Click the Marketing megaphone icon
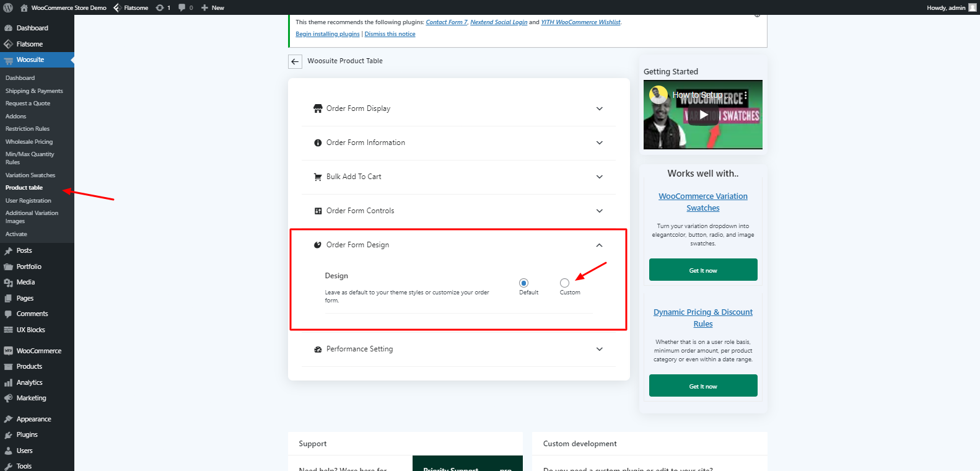The height and width of the screenshot is (471, 980). click(8, 398)
